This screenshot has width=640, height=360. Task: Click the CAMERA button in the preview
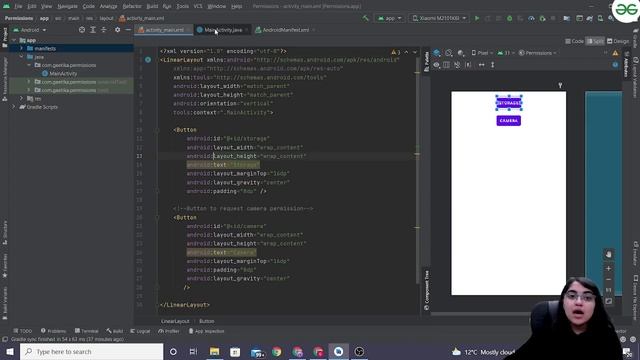(509, 121)
